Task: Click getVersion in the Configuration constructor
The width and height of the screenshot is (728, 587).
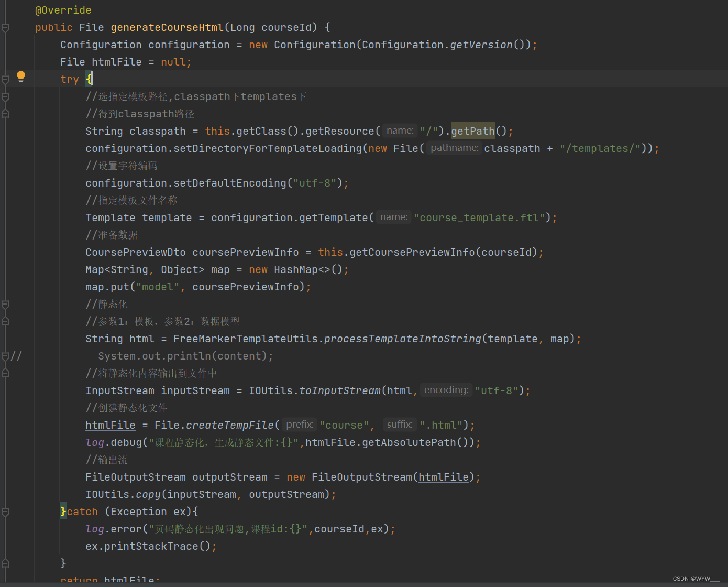Action: pyautogui.click(x=481, y=45)
